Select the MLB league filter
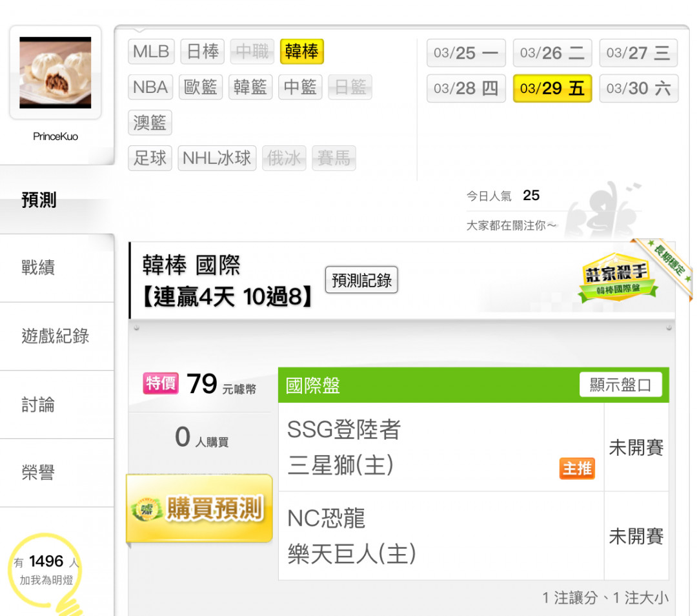Screen dimensions: 697x616 151,51
